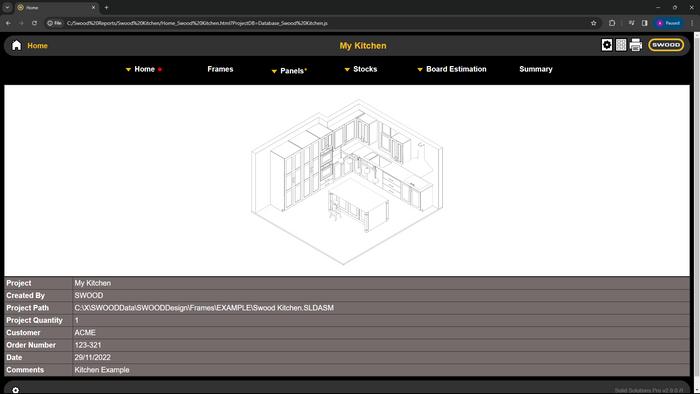Image resolution: width=700 pixels, height=394 pixels.
Task: Reload the page
Action: [34, 23]
